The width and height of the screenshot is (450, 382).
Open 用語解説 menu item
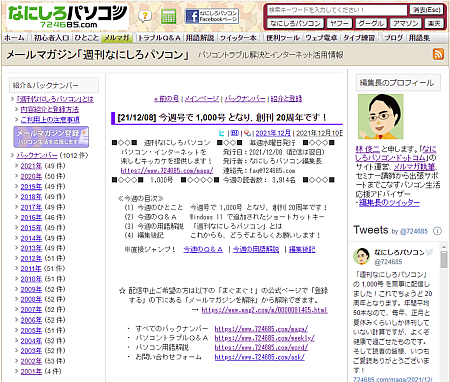click(200, 38)
